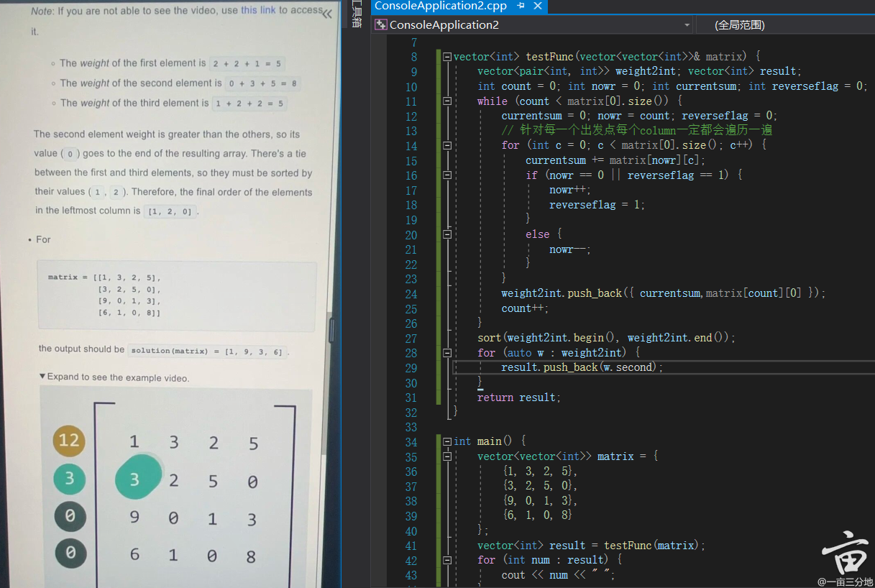Click line number 29 in the gutter
Screen dimensions: 875x588
pos(411,368)
